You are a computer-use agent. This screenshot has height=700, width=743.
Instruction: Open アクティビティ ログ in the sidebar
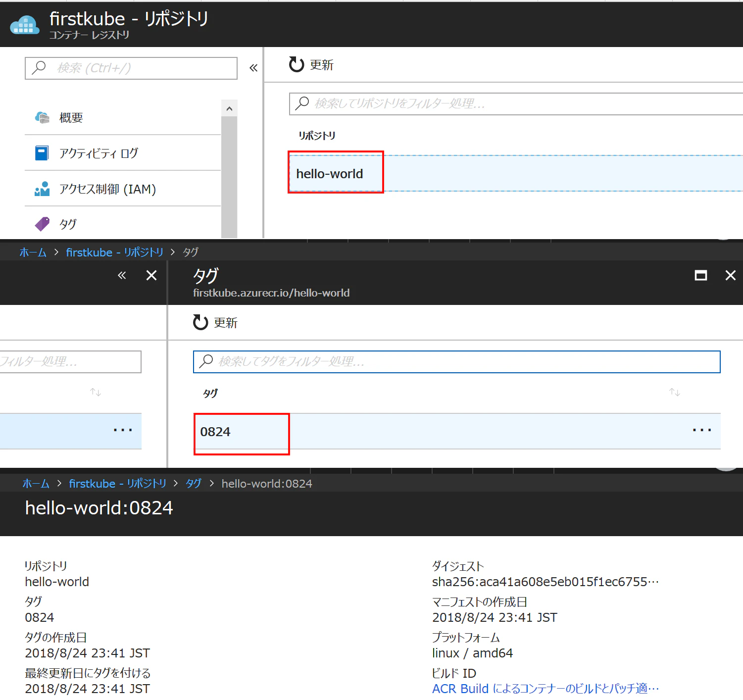[x=123, y=153]
